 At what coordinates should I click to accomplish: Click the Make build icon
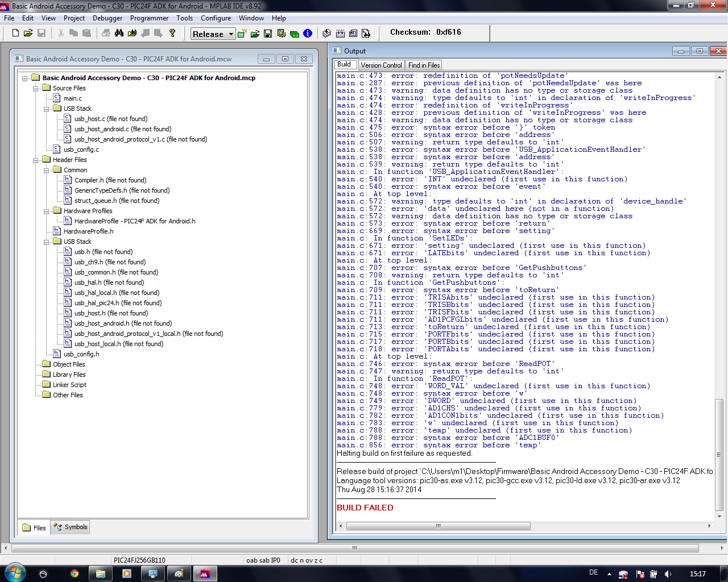(x=326, y=34)
